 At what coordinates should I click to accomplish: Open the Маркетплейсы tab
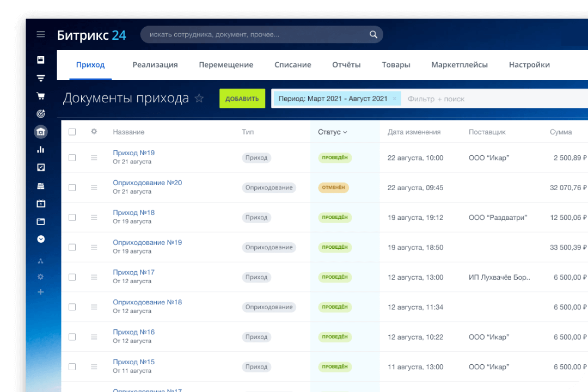click(460, 65)
